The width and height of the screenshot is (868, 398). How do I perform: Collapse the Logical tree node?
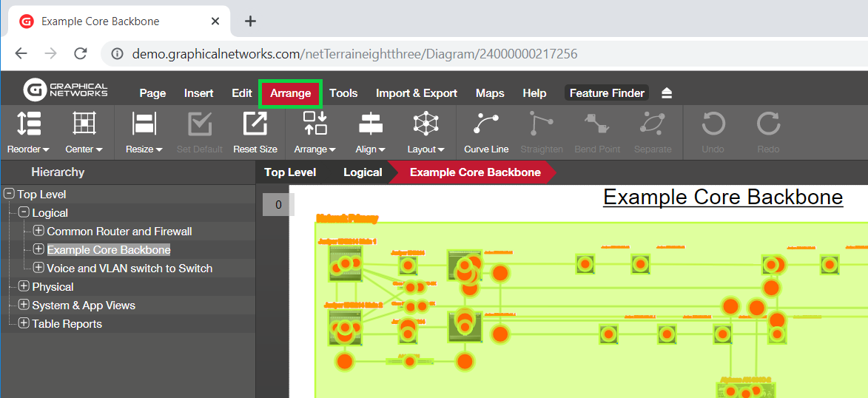click(x=24, y=212)
